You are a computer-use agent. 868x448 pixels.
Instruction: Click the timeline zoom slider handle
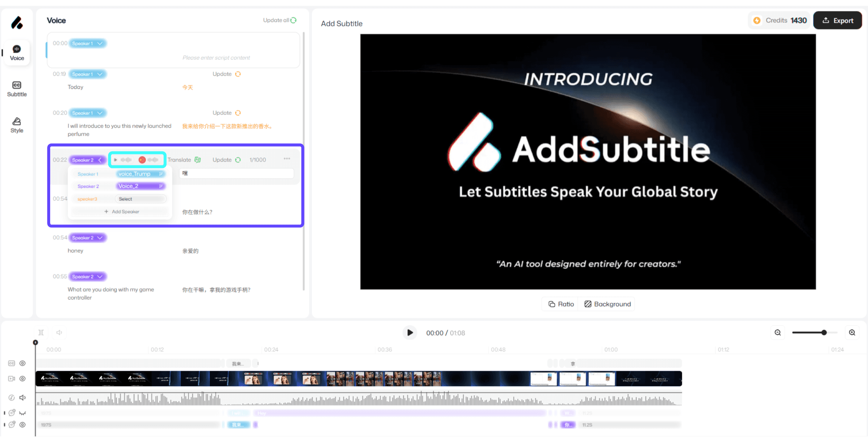pyautogui.click(x=824, y=332)
